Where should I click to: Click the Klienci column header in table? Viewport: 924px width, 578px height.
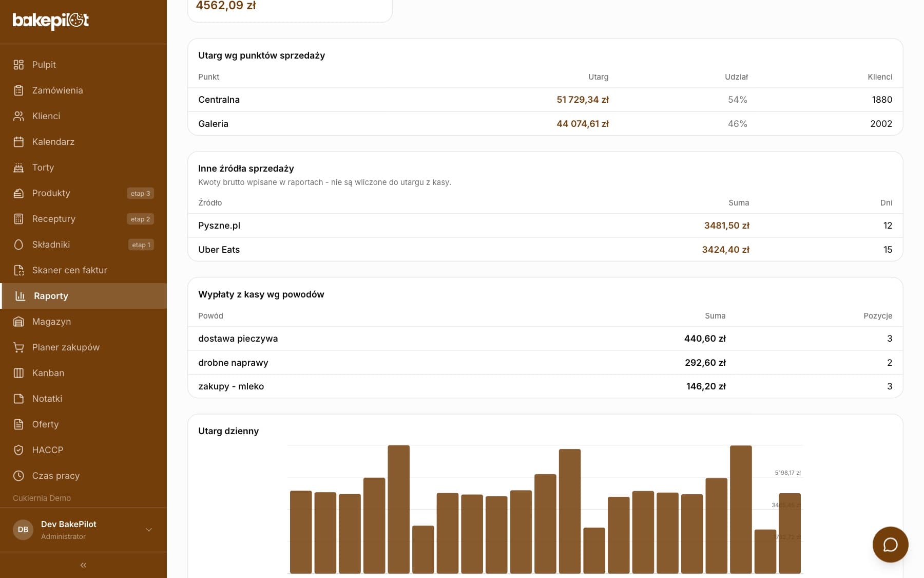pos(880,77)
